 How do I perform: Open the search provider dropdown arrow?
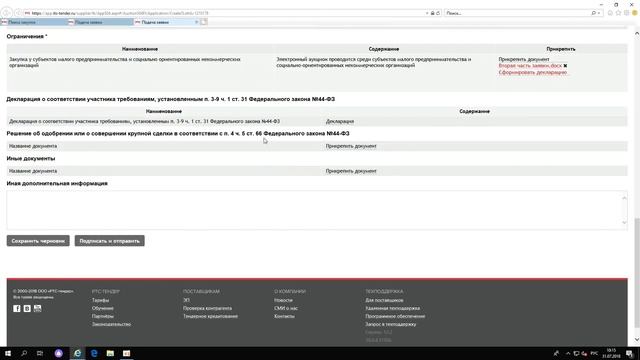point(598,13)
